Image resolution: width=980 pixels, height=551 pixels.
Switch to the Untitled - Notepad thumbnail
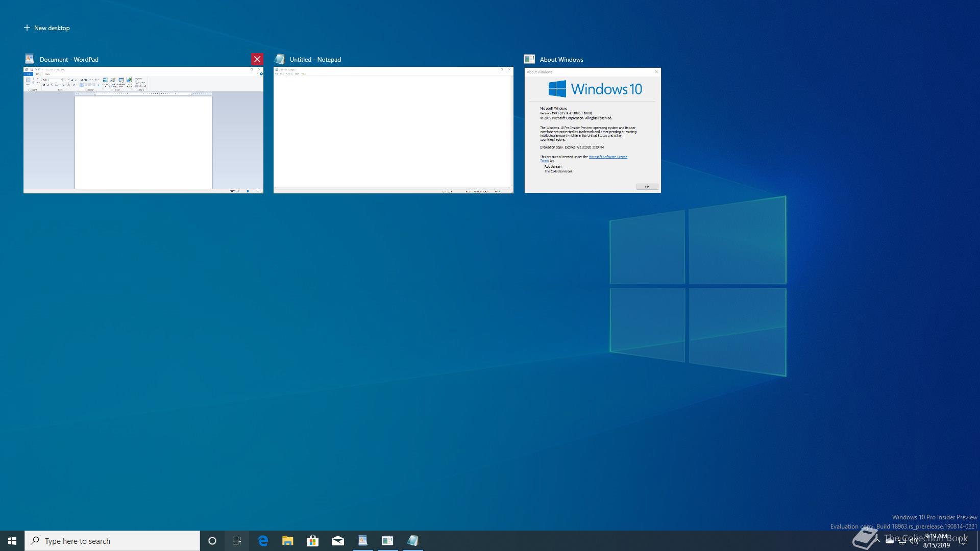pos(393,130)
